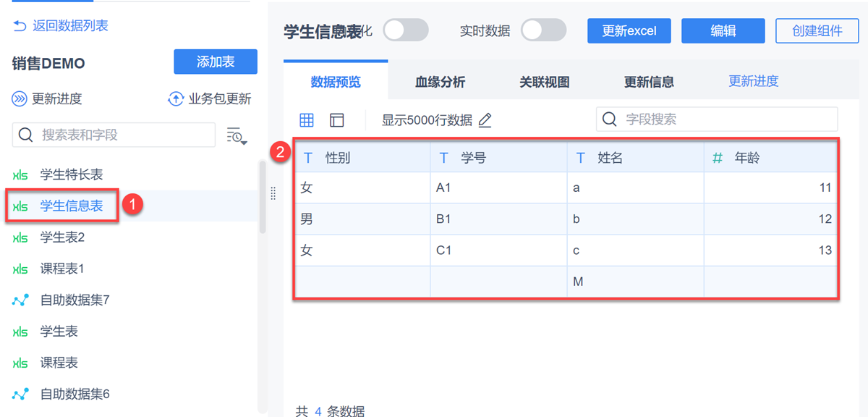Switch to the 血缘分析 tab
This screenshot has width=868, height=417.
(x=440, y=82)
